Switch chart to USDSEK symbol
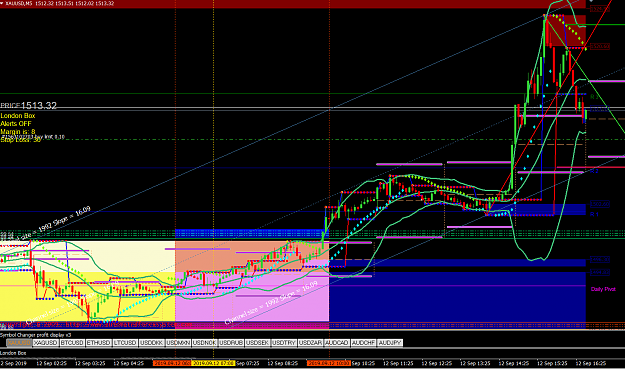Image resolution: width=625 pixels, height=370 pixels. click(257, 343)
